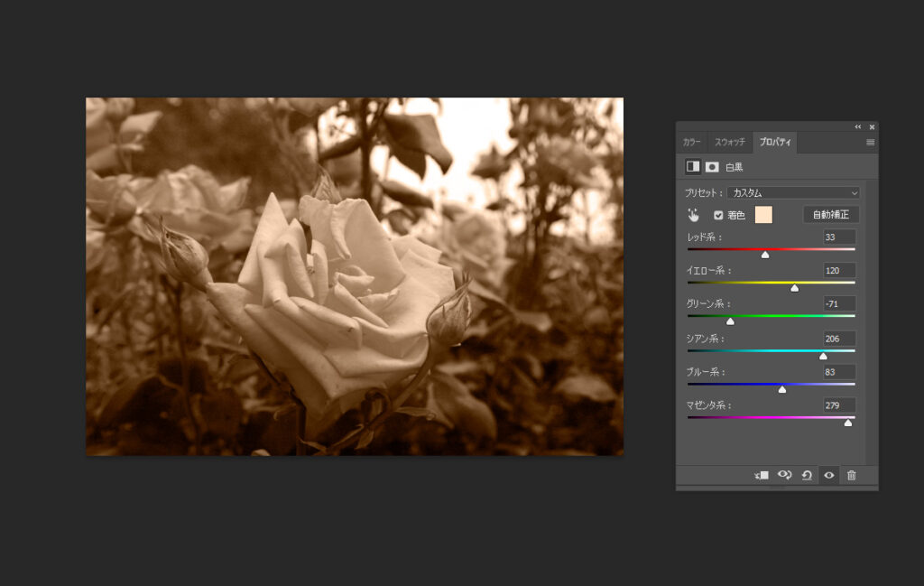Image resolution: width=924 pixels, height=586 pixels.
Task: Switch to the スウォッチ tab
Action: click(730, 143)
